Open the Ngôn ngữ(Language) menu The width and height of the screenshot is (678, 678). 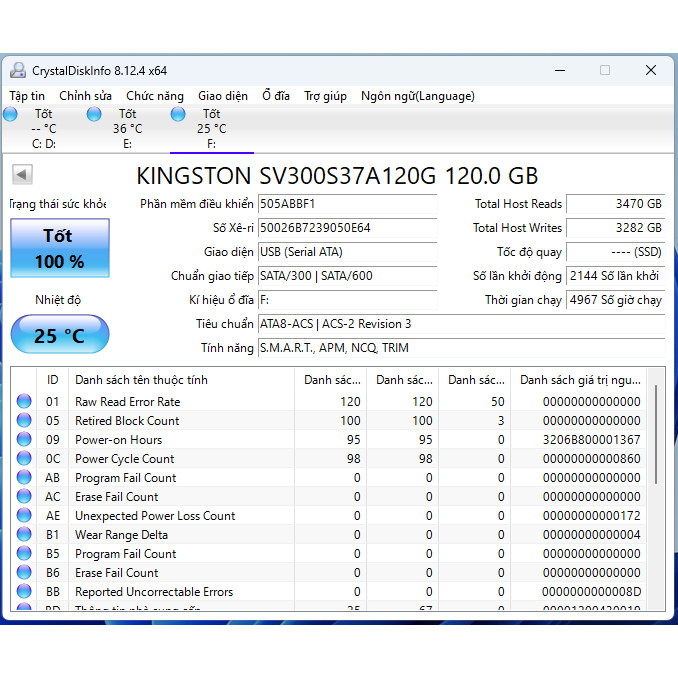(x=418, y=96)
